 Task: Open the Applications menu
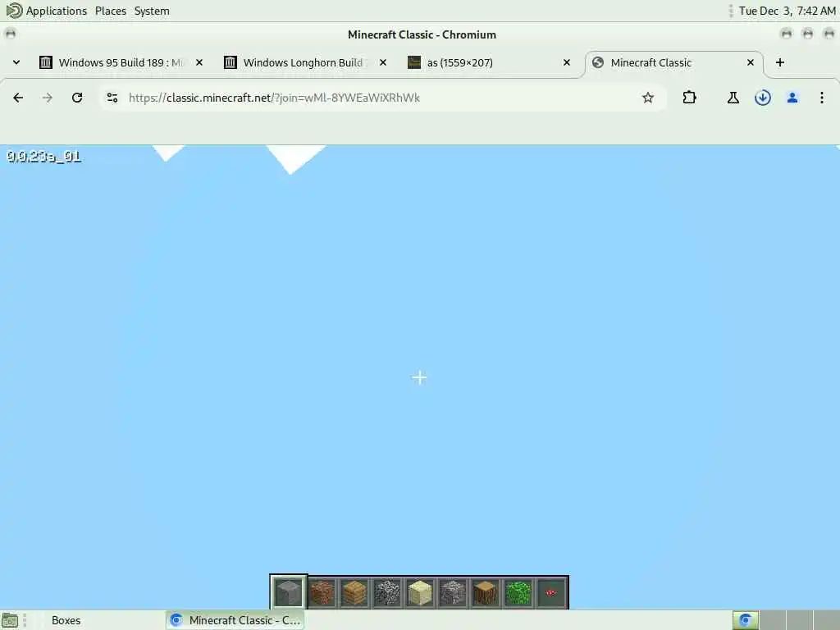point(57,11)
